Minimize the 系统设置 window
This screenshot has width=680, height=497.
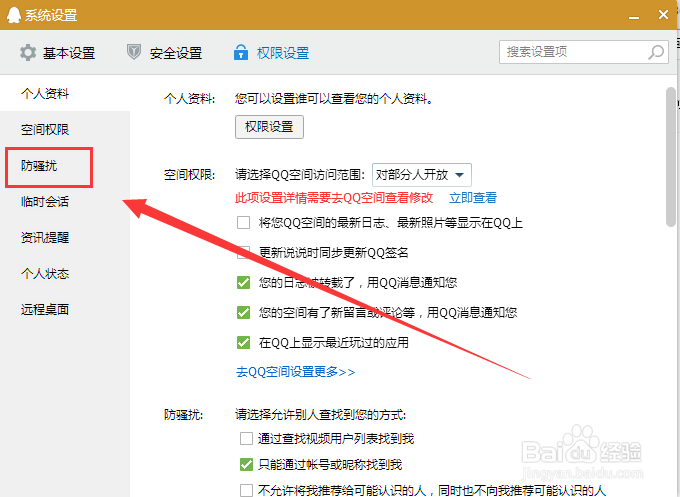(634, 16)
